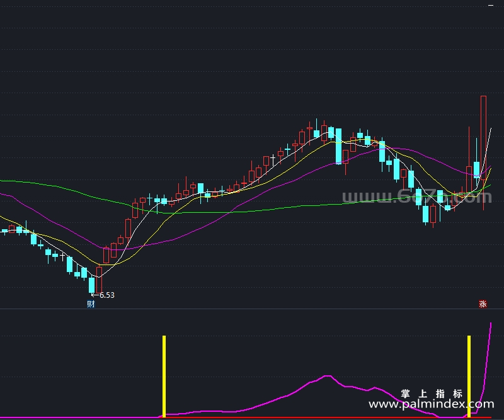
Task: Click the right yellow signal bar in indicator panel
Action: pos(469,377)
